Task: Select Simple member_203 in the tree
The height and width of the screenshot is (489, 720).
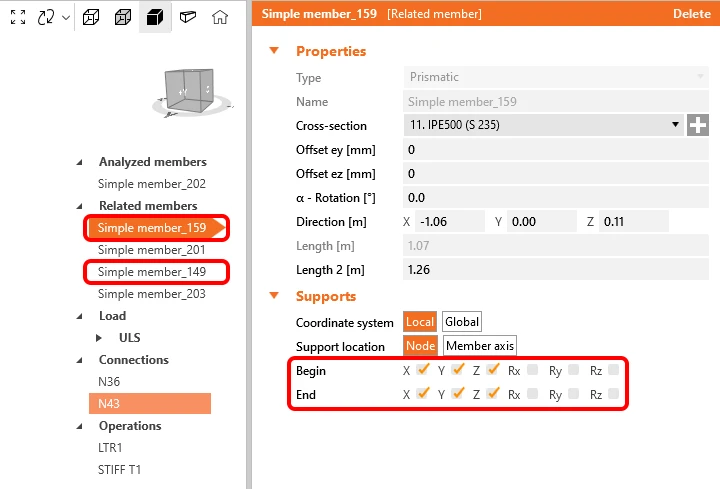Action: [152, 294]
